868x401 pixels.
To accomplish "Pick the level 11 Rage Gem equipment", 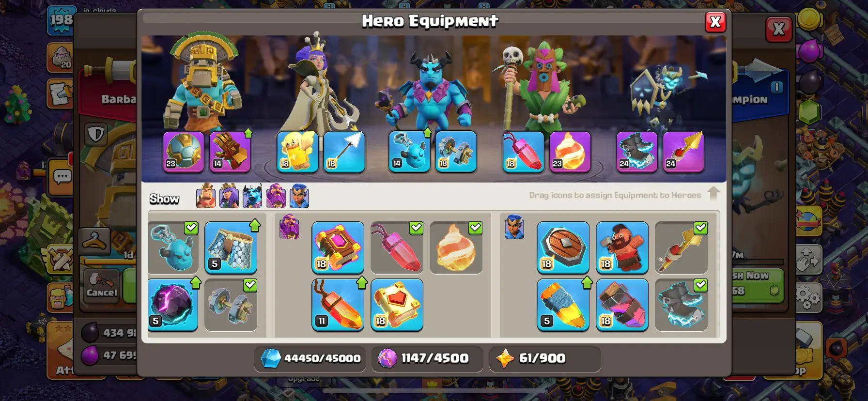I will tap(338, 305).
